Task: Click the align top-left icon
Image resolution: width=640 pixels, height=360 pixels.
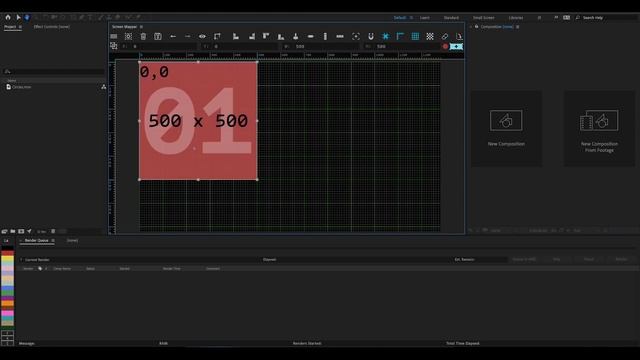Action: coord(266,36)
